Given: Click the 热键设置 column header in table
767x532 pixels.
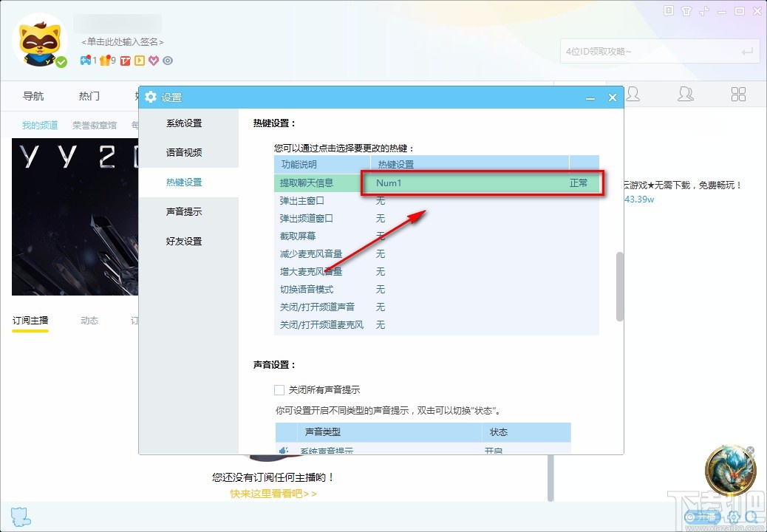Looking at the screenshot, I should [470, 164].
